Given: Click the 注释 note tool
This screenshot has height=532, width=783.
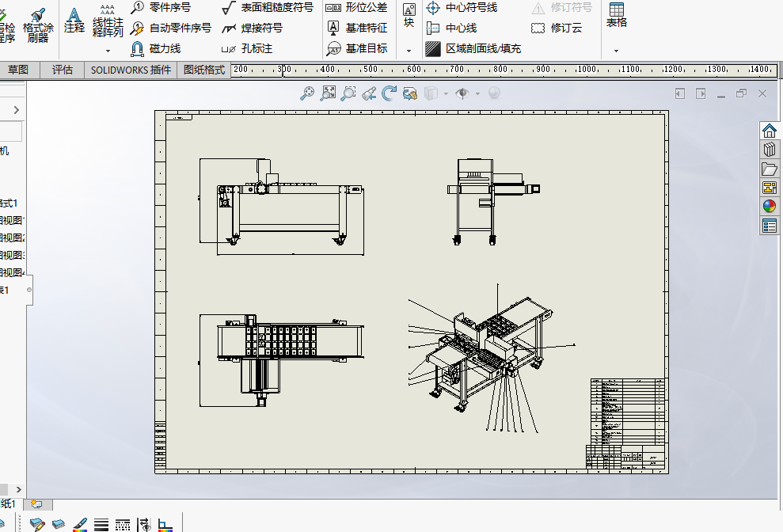Looking at the screenshot, I should [x=74, y=21].
